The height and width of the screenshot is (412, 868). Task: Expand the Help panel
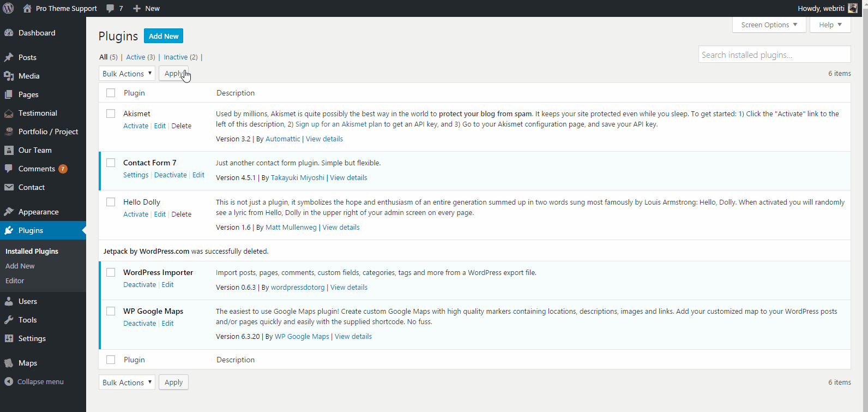click(x=830, y=25)
